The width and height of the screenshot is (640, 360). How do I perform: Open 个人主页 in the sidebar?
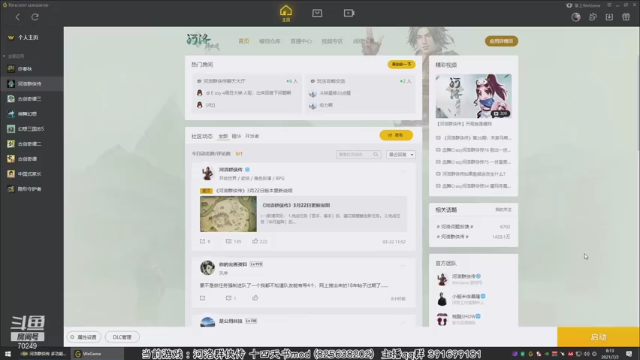[28, 38]
